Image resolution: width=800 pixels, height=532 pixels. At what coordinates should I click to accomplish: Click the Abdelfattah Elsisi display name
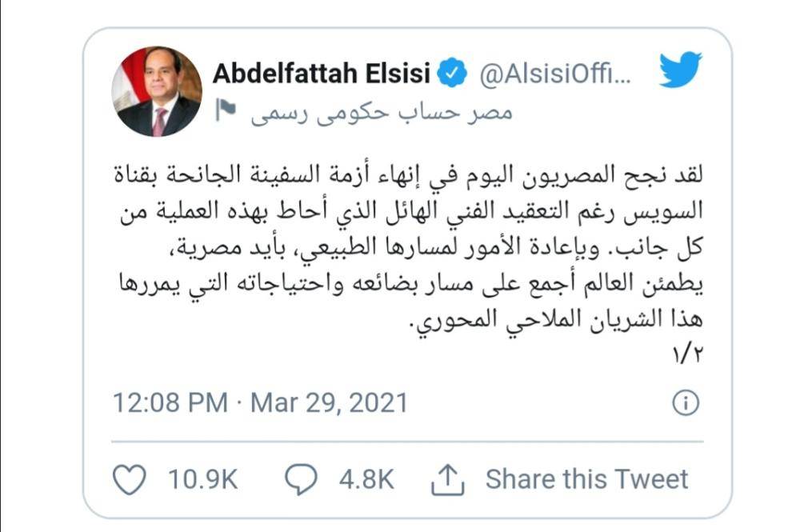coord(322,74)
